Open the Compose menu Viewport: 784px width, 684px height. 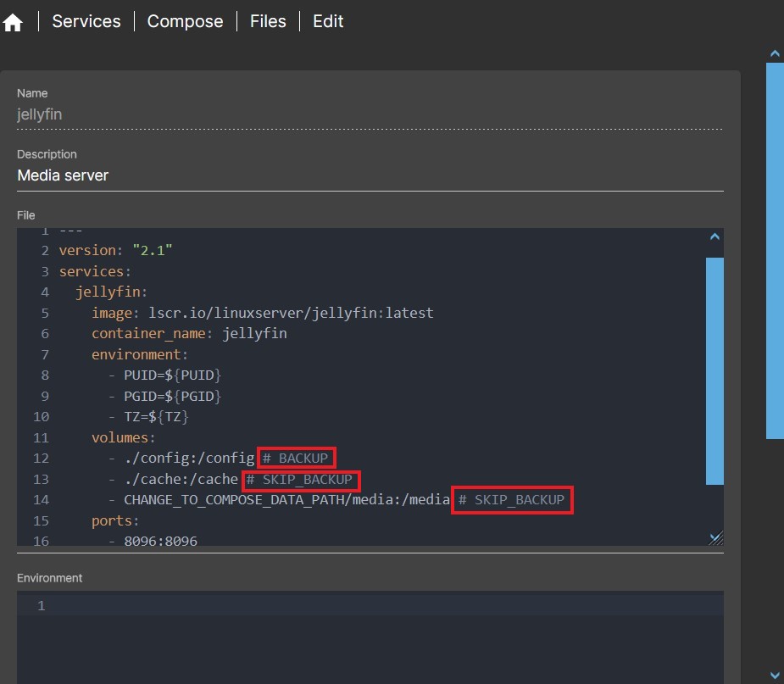[185, 21]
